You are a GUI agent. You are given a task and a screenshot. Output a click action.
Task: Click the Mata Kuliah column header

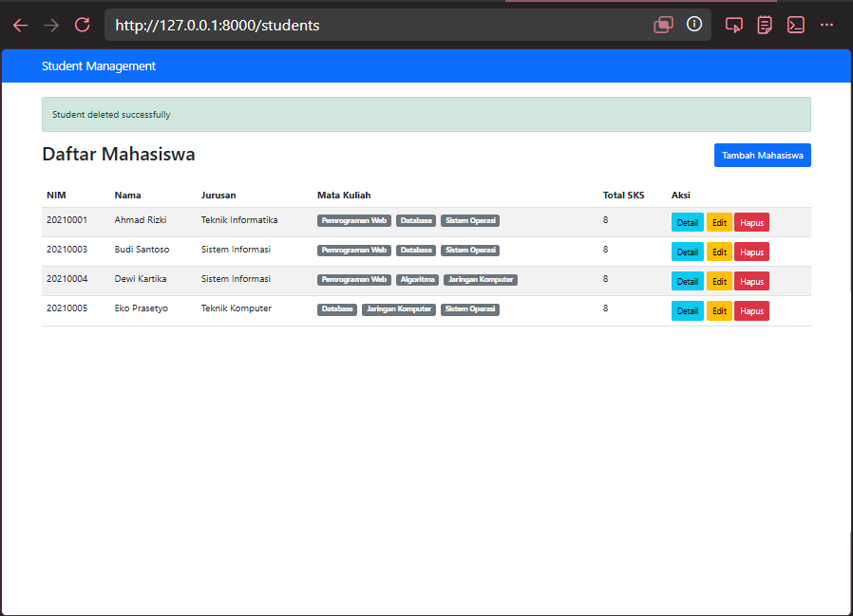[x=344, y=196]
